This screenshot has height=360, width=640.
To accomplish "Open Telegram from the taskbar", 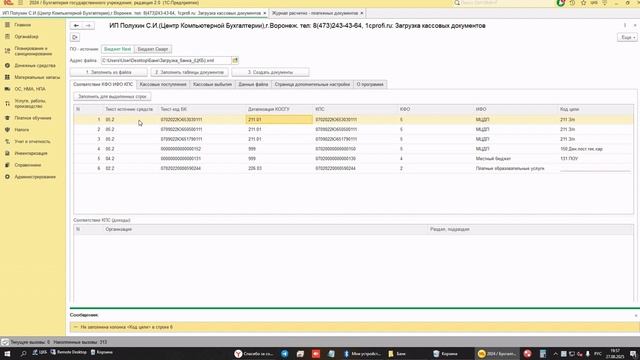I will [284, 353].
